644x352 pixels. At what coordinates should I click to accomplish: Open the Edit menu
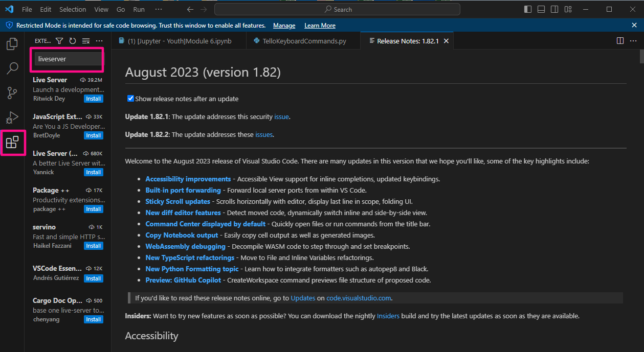46,9
